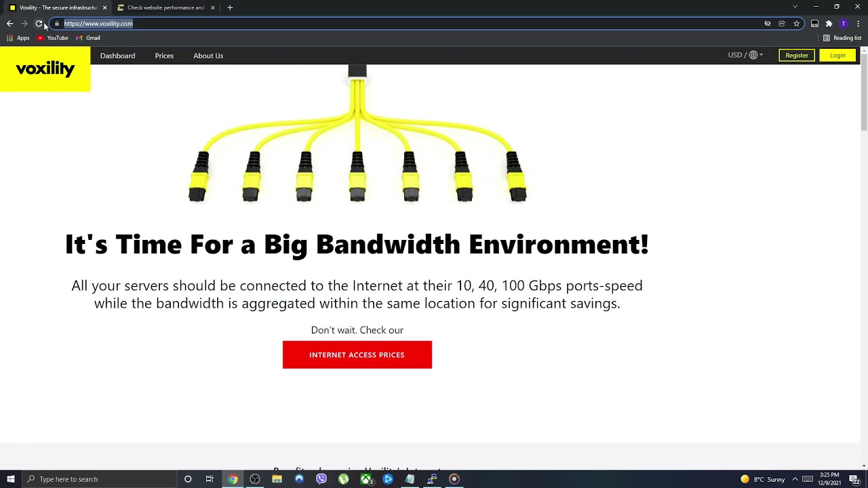Open the purple T profile avatar

point(844,24)
